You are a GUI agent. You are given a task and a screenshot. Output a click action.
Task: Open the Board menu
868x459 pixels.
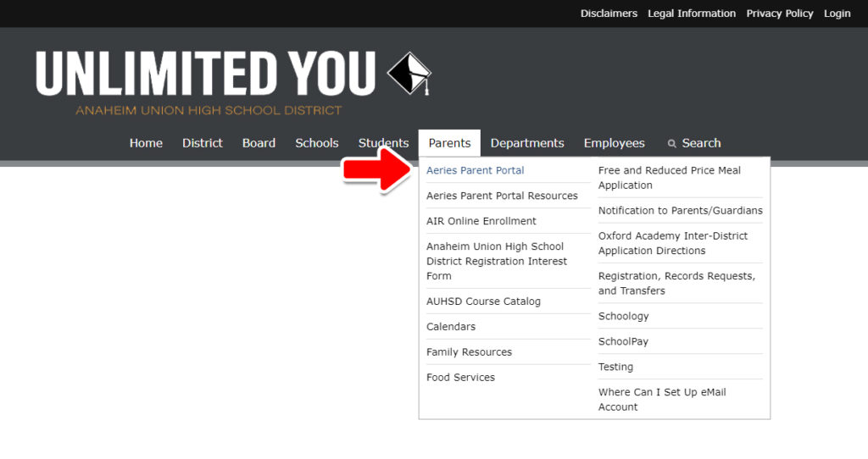click(x=259, y=143)
